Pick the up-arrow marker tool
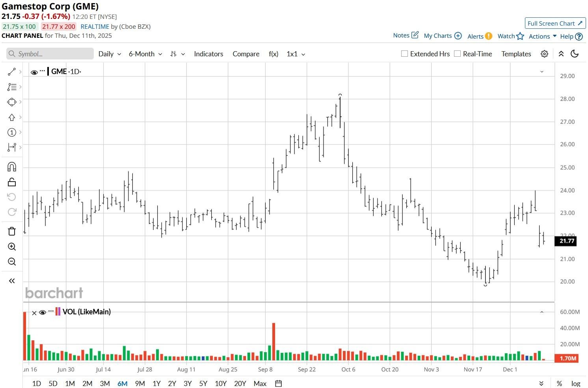The width and height of the screenshot is (588, 388). 12,117
